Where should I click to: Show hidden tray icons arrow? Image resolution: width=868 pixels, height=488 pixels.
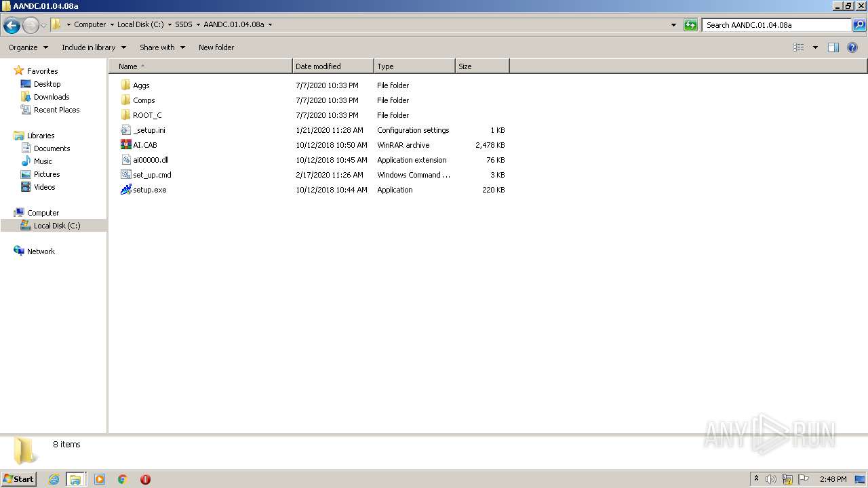[757, 479]
